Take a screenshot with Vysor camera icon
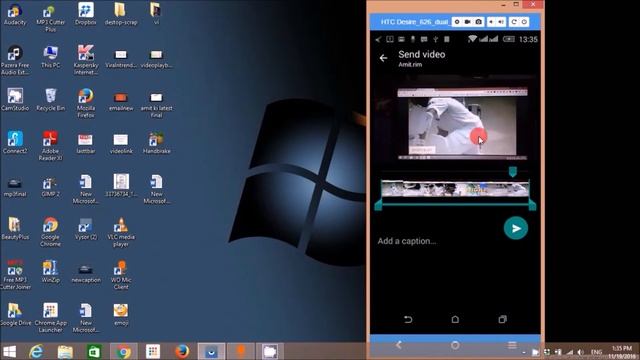640x360 pixels. click(479, 22)
